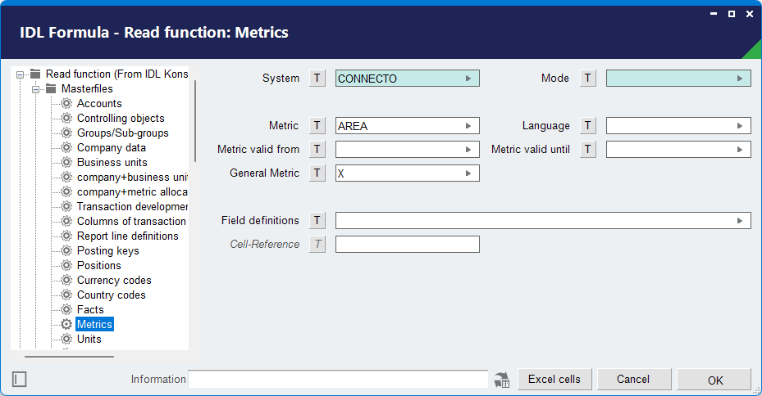The width and height of the screenshot is (762, 396).
Task: Open the Mode dropdown arrow
Action: [739, 78]
